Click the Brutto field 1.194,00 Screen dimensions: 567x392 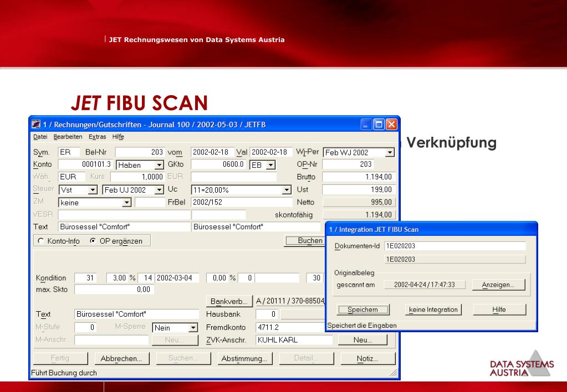359,177
